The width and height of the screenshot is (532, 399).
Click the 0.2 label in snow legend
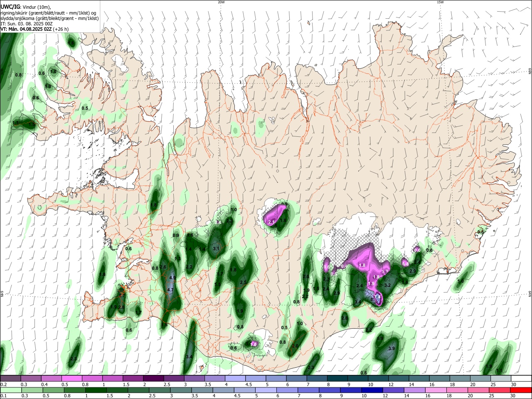[x=4, y=384]
